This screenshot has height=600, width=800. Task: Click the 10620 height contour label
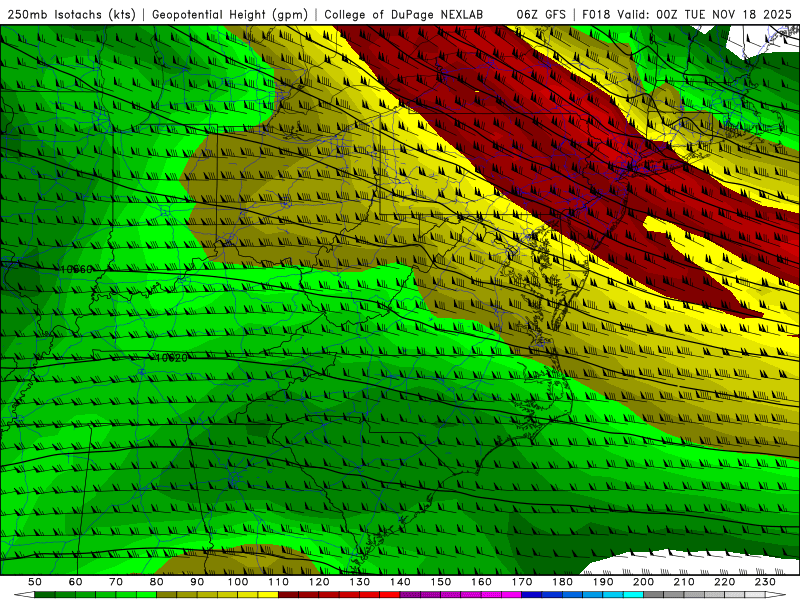tap(171, 358)
